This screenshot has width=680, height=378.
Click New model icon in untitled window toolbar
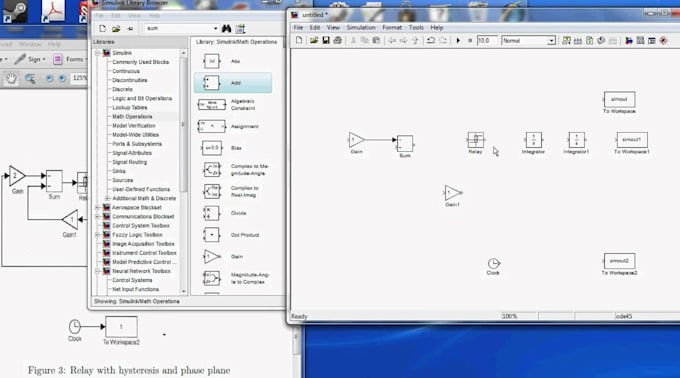click(x=299, y=40)
